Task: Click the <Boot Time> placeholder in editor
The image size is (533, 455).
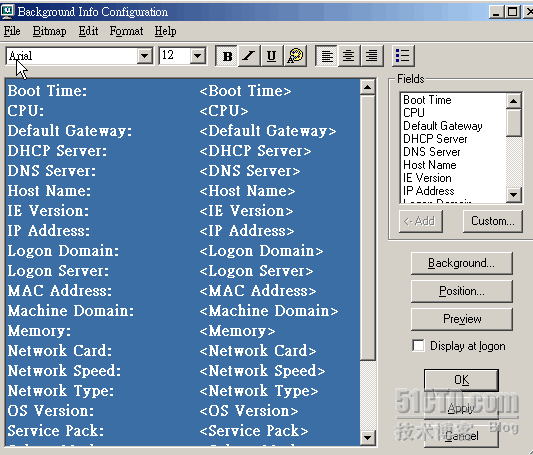Action: (x=245, y=91)
